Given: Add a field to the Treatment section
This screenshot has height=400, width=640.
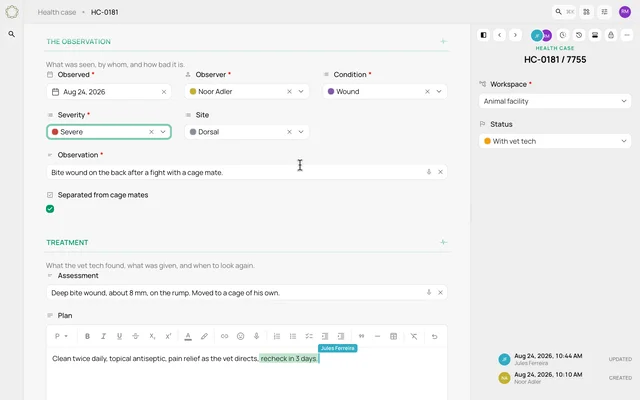Looking at the screenshot, I should pos(443,242).
